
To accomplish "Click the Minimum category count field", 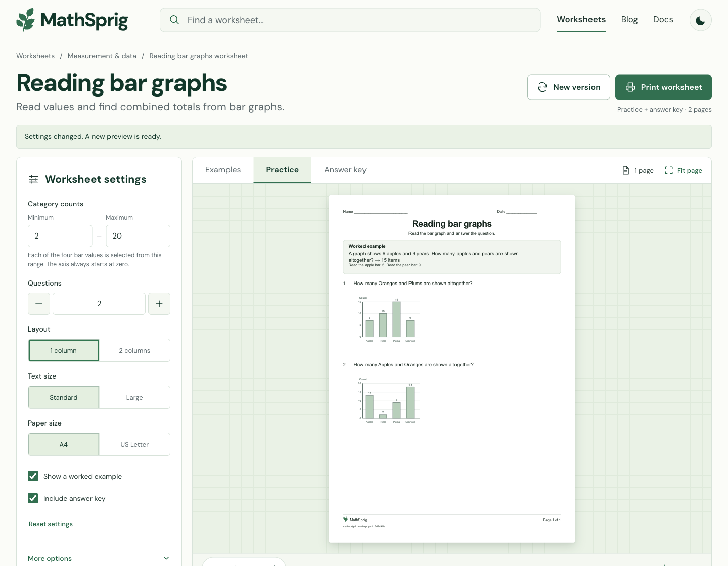I will 60,236.
